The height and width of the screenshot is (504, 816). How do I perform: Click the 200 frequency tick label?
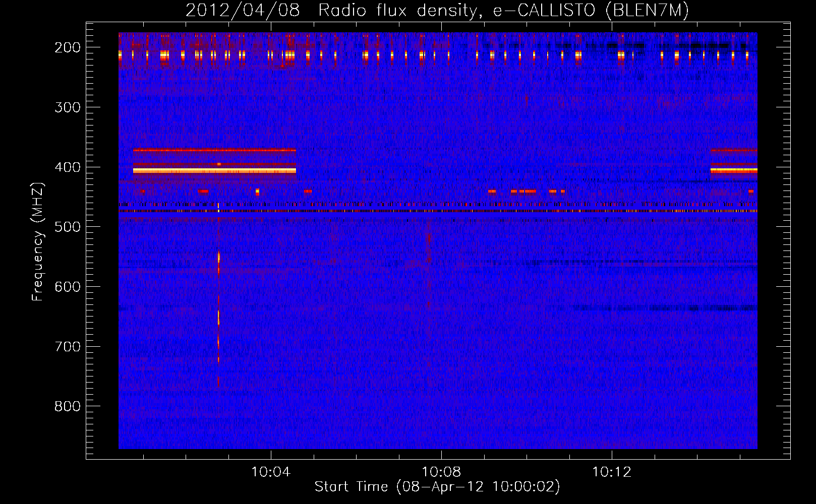pos(68,47)
